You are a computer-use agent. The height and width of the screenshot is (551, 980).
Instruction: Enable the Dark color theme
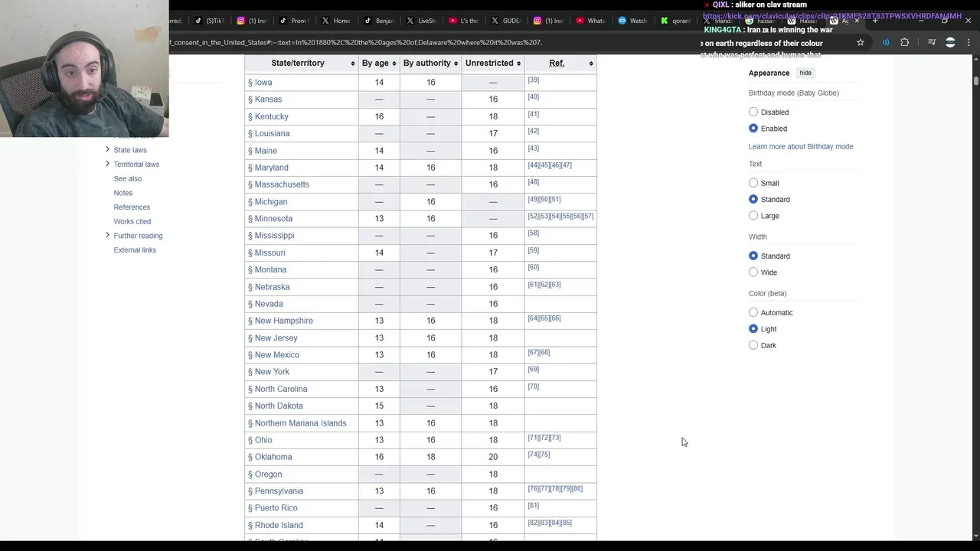[x=753, y=345]
